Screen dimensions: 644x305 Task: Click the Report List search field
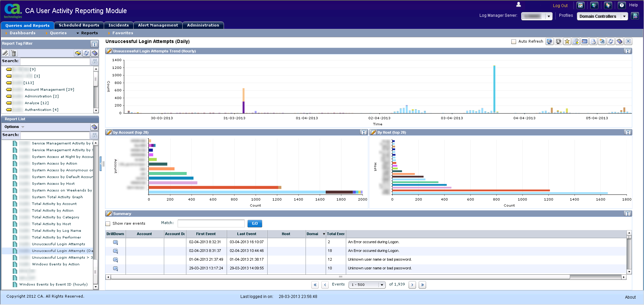(55, 135)
